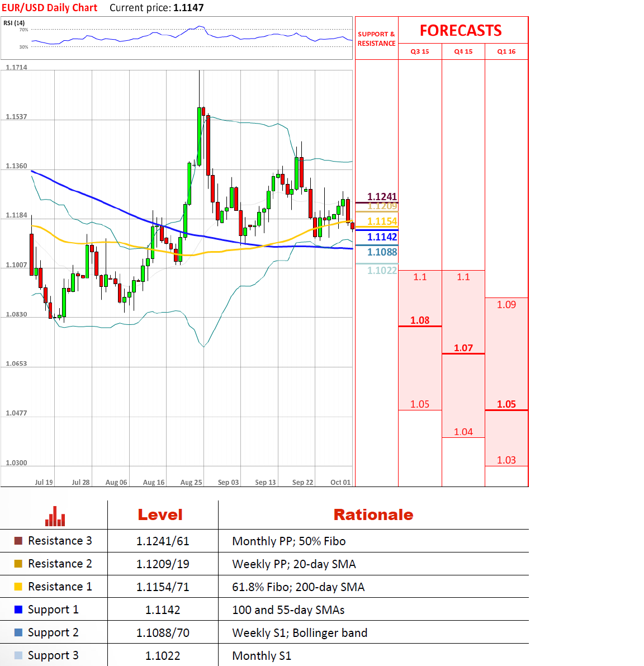Click the 1.1360 price axis label

pyautogui.click(x=16, y=166)
